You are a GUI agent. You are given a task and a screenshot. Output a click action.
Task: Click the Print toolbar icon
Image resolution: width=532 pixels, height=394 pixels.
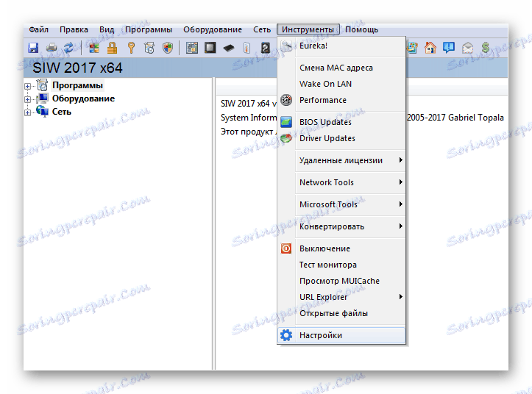point(52,48)
